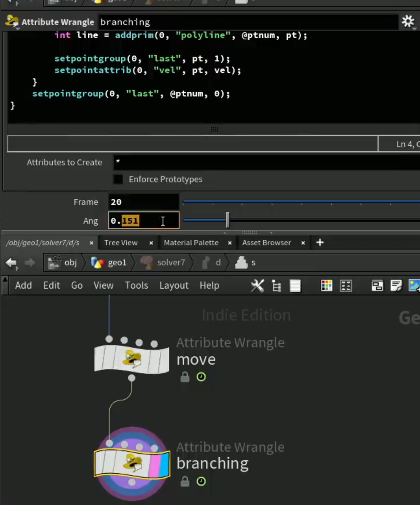Toggle lock flag on the move node
The height and width of the screenshot is (505, 420).
[x=185, y=377]
